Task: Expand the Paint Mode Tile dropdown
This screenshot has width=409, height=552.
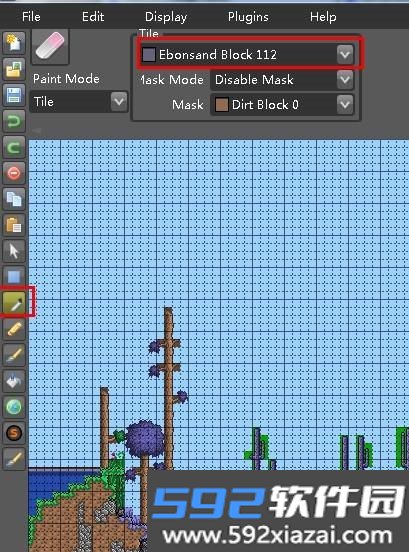Action: coord(79,102)
